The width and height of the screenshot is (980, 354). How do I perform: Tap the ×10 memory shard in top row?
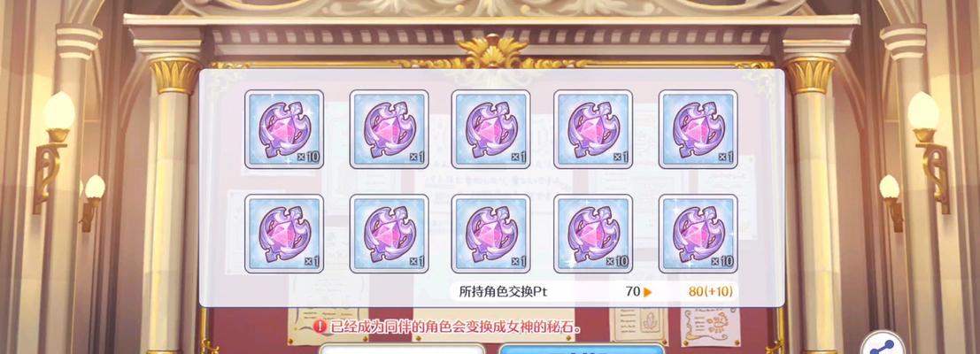(284, 129)
